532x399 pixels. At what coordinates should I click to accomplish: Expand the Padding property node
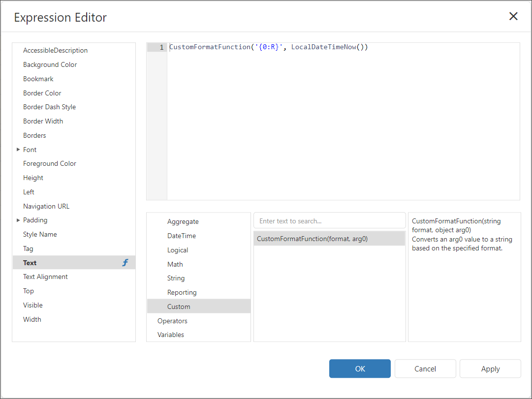click(x=18, y=220)
